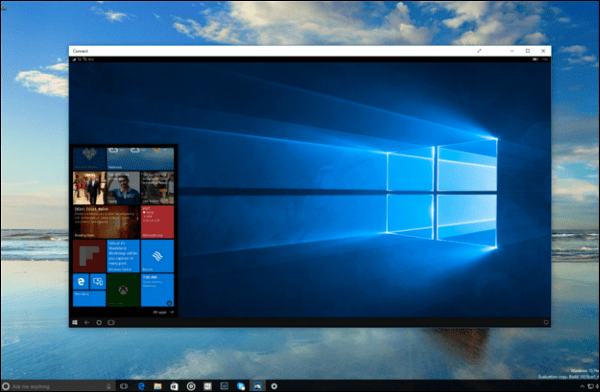Open the Windows Central blue tile

(123, 256)
